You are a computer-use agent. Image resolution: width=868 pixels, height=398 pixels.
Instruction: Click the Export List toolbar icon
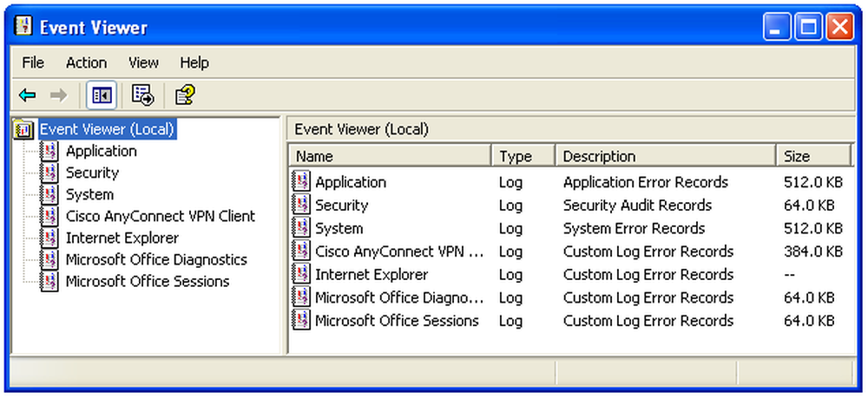click(143, 95)
